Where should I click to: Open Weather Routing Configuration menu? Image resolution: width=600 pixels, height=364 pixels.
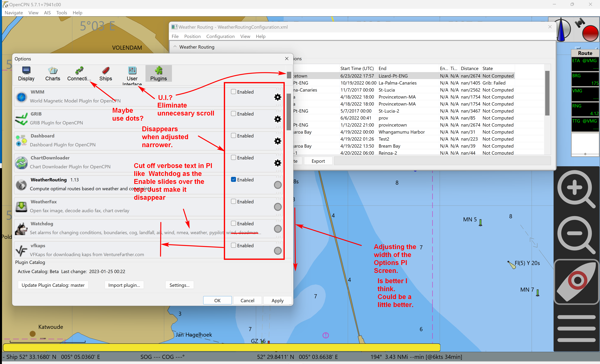click(x=220, y=36)
